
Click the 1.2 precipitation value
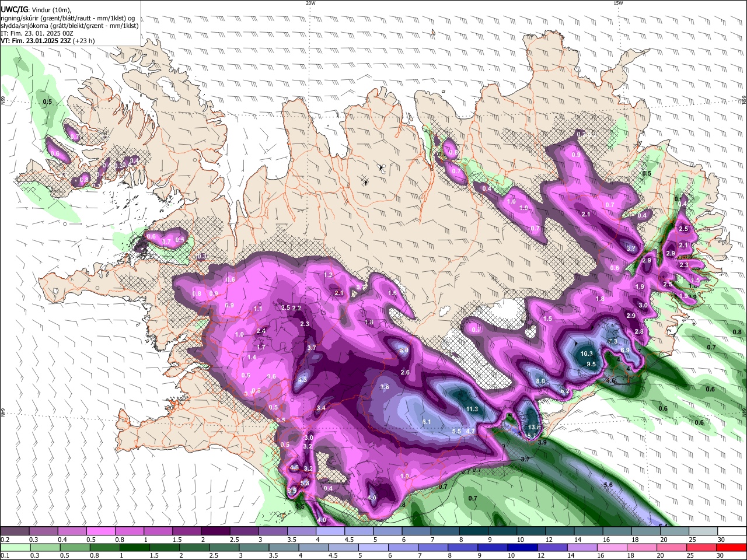328,275
